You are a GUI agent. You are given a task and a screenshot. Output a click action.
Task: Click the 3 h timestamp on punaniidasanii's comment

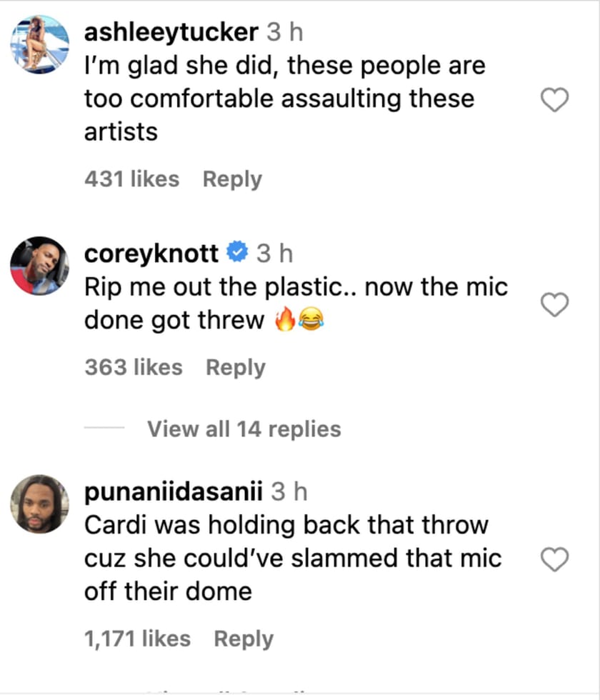tap(291, 491)
